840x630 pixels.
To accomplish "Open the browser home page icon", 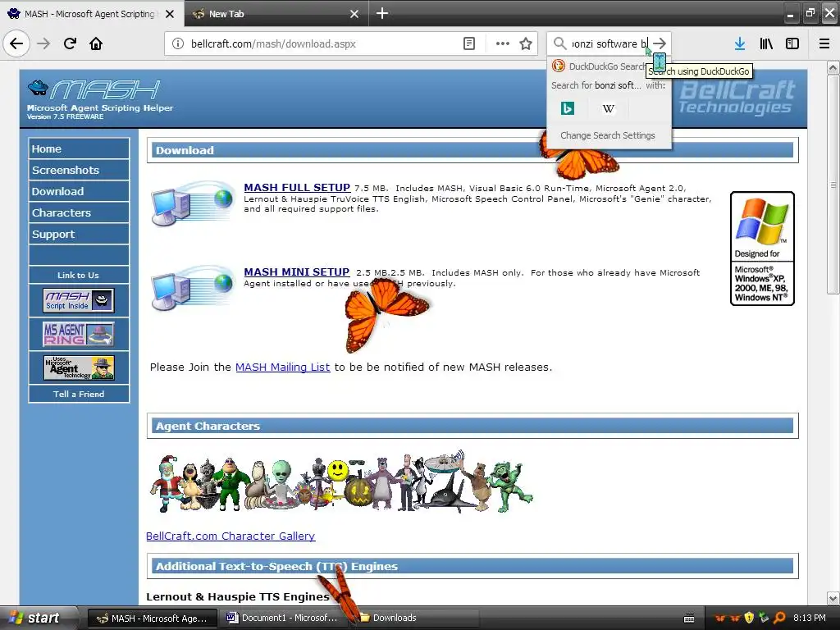I will pyautogui.click(x=96, y=43).
